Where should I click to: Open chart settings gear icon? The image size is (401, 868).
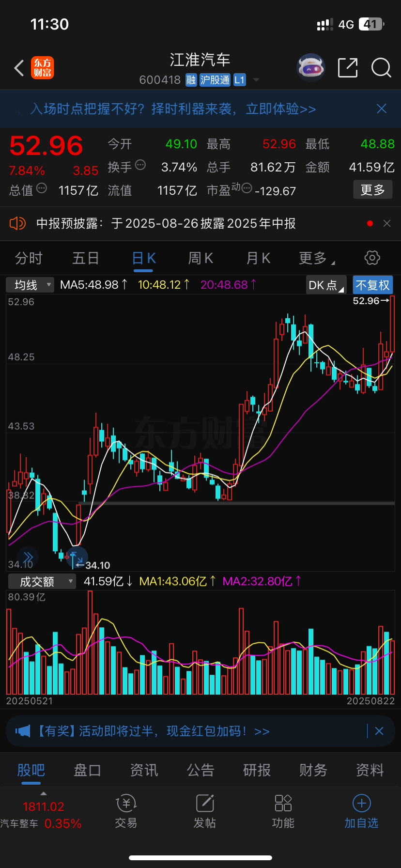(x=372, y=258)
